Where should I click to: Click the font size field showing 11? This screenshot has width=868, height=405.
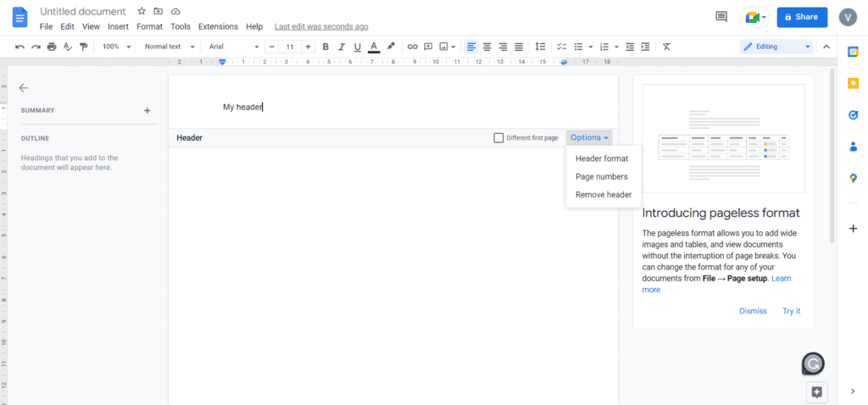coord(290,47)
